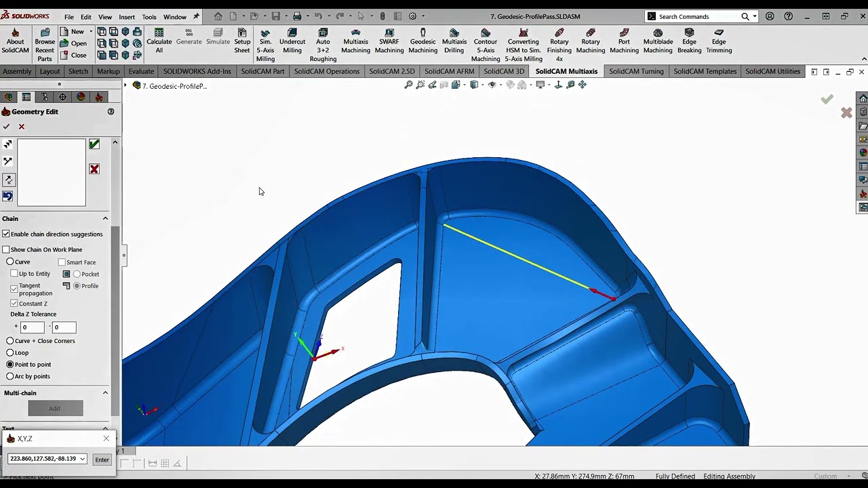
Task: Reject chain with red X button
Action: [94, 169]
